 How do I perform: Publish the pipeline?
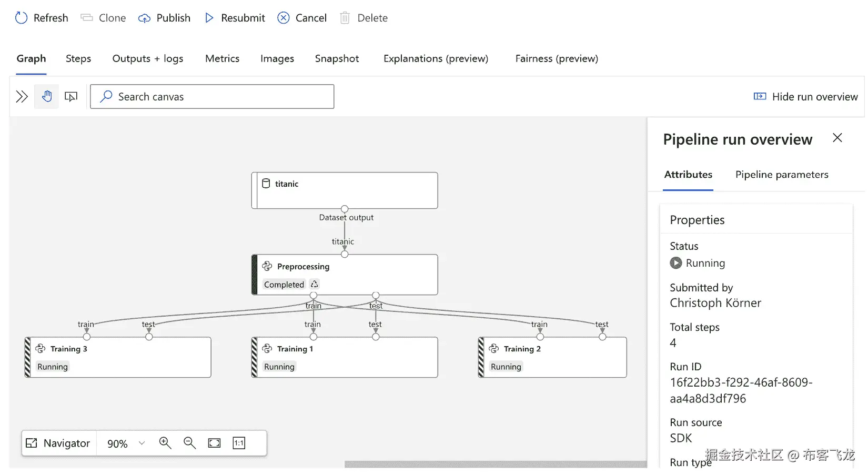(x=165, y=18)
